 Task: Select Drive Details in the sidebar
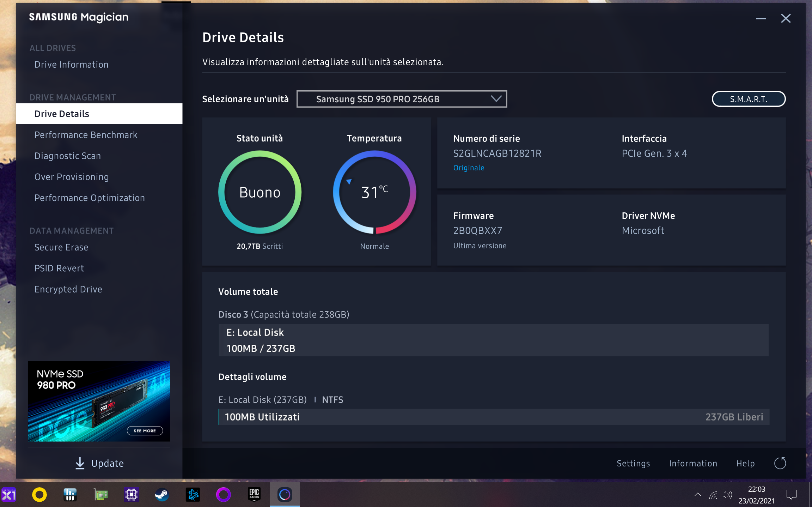(99, 114)
